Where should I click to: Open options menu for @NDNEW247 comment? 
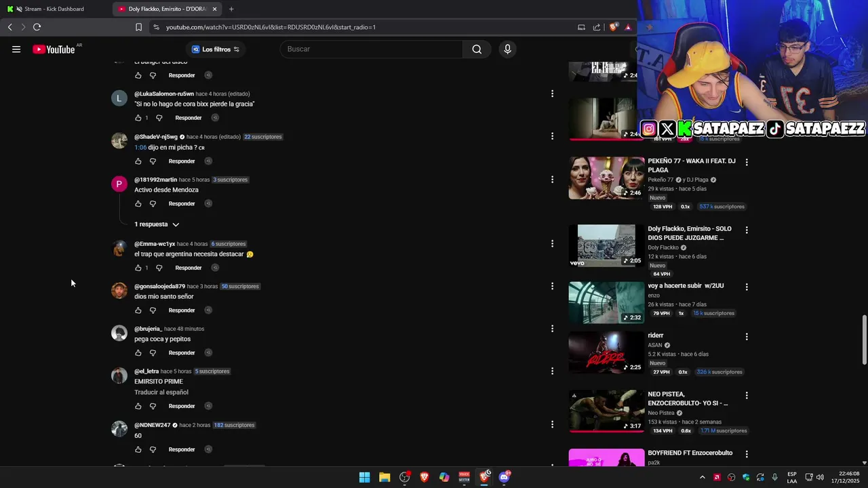tap(552, 424)
